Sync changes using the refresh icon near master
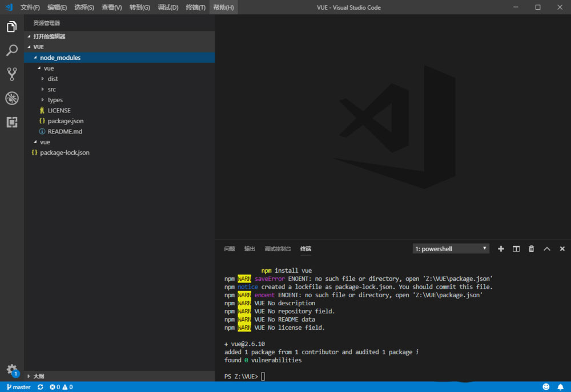This screenshot has height=392, width=571. pos(40,387)
